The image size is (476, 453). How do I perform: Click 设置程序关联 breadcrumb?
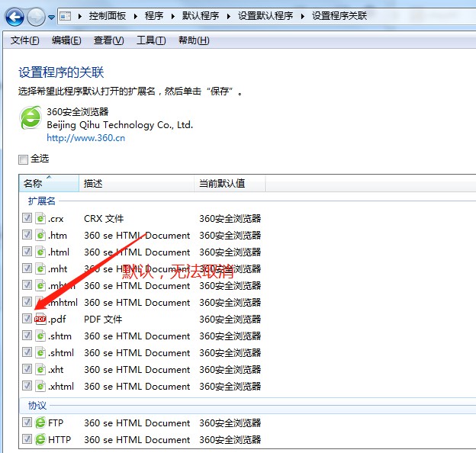point(339,16)
